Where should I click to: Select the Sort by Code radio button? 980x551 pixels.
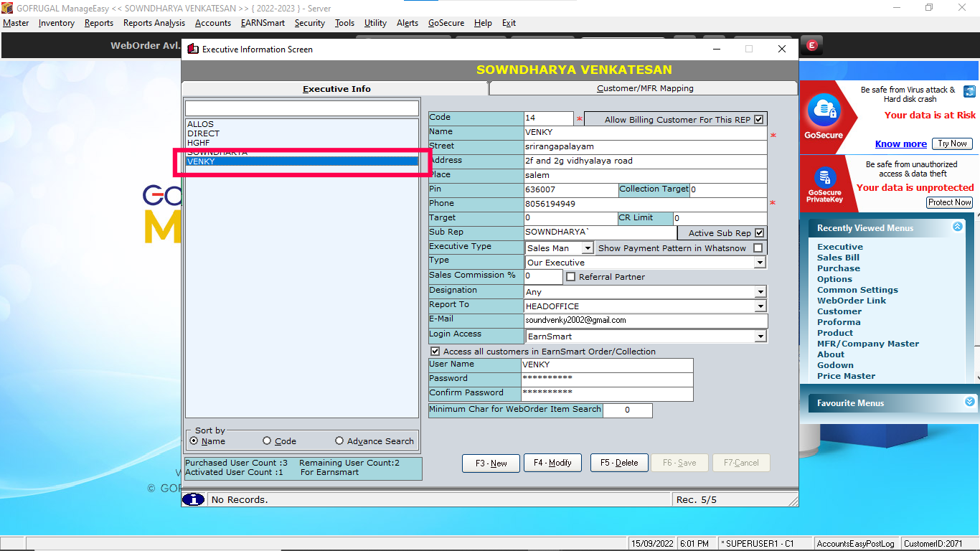click(x=267, y=441)
